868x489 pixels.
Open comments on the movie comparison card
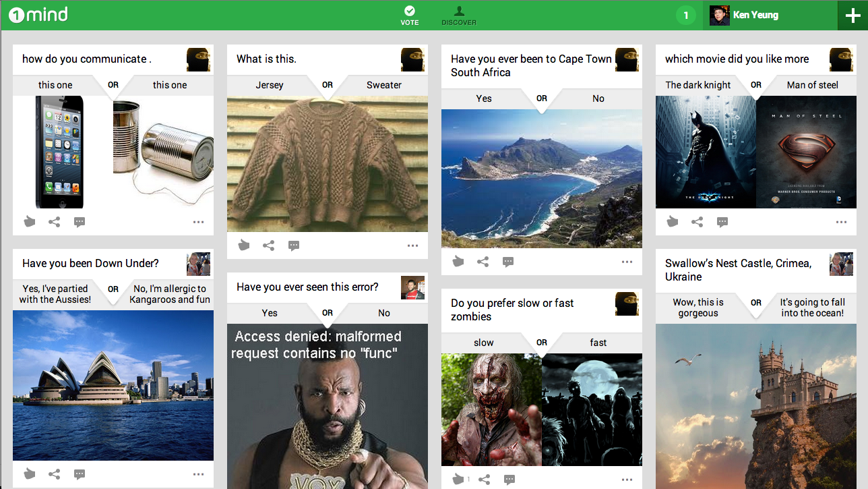(722, 221)
